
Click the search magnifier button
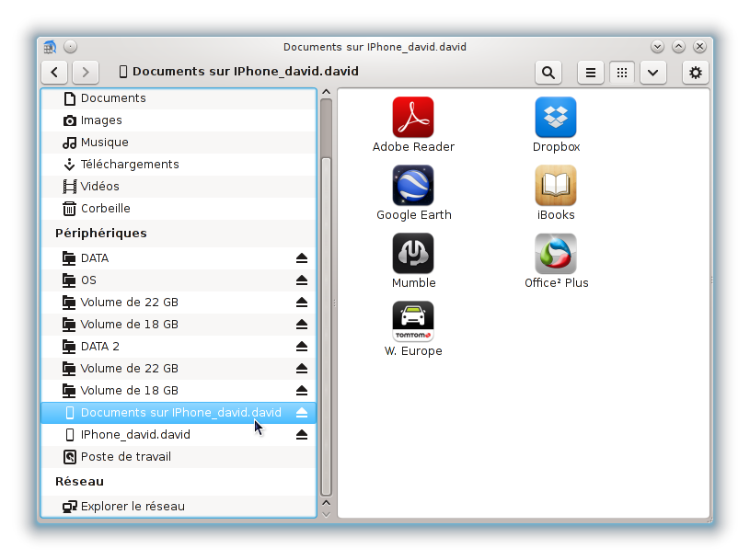(x=548, y=73)
